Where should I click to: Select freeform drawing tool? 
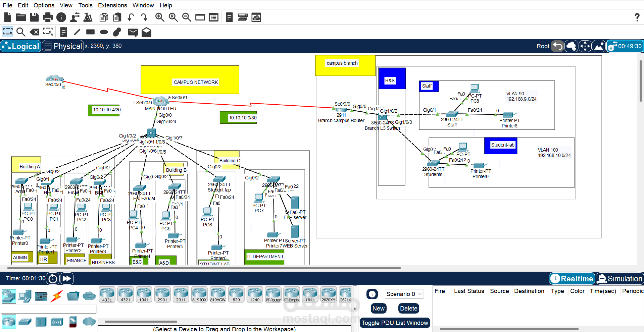coord(117,32)
